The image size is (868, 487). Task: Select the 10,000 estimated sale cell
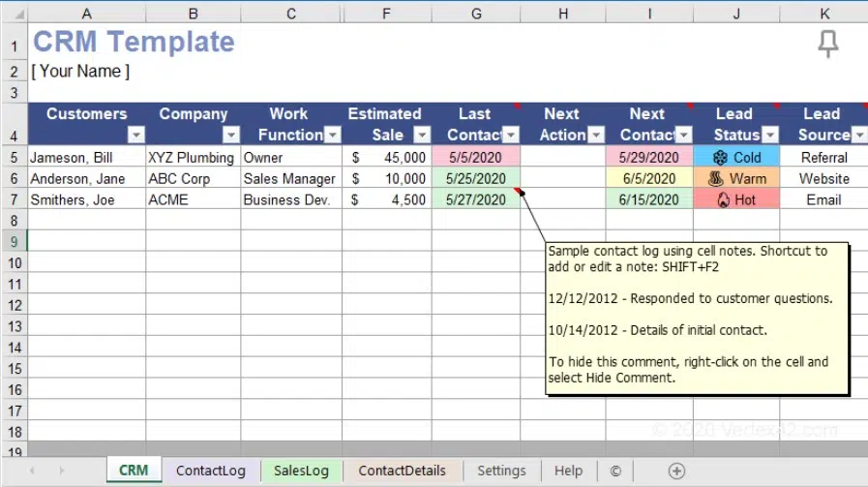(387, 178)
